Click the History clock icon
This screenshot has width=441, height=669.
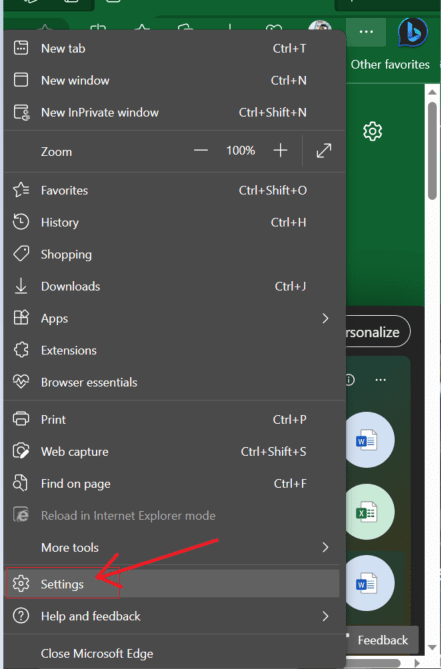(x=21, y=222)
